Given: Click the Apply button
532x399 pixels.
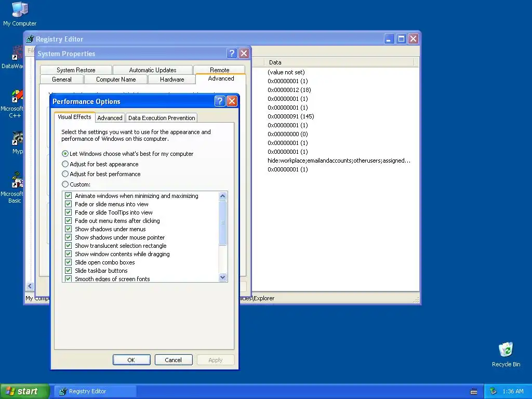Looking at the screenshot, I should click(x=216, y=360).
